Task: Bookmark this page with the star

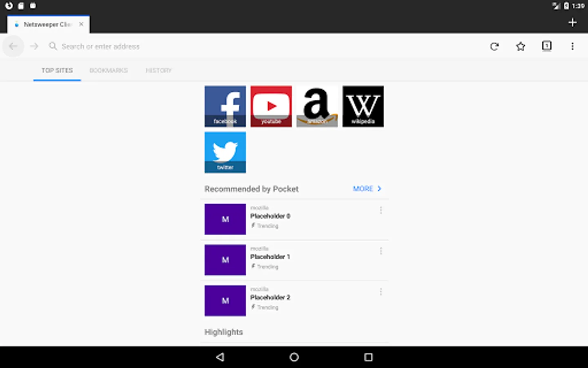Action: [520, 46]
